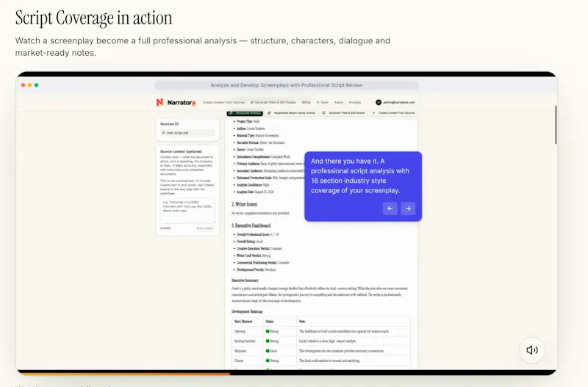Open Generate Titles & SEO Assets nav item
Screen dimensions: 588x387
pos(273,102)
